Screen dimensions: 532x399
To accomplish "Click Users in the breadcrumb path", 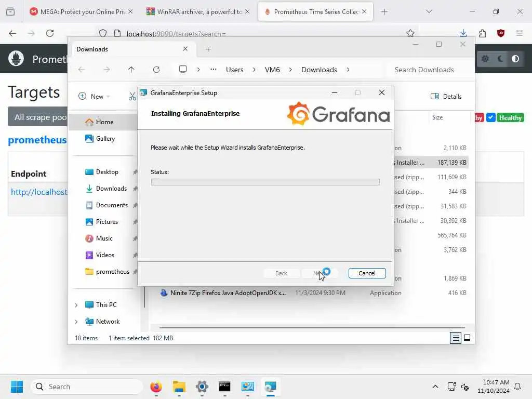I will 235,70.
